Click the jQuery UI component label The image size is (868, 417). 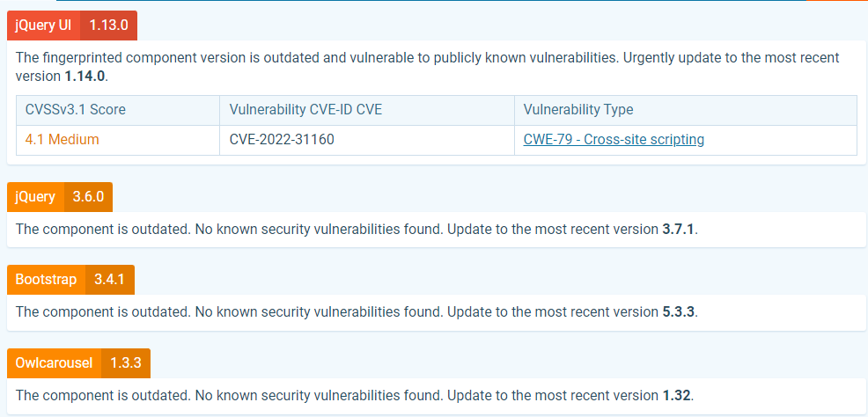pos(43,26)
